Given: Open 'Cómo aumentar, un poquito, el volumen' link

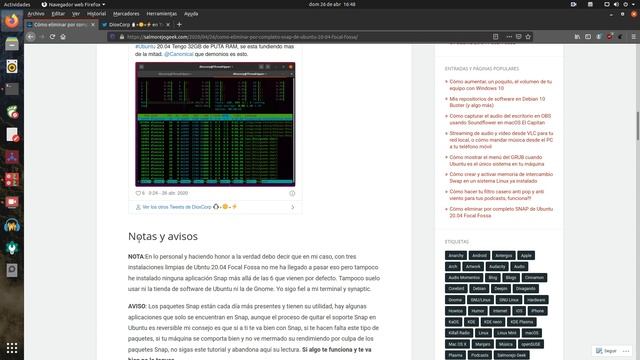Looking at the screenshot, I should (500, 85).
